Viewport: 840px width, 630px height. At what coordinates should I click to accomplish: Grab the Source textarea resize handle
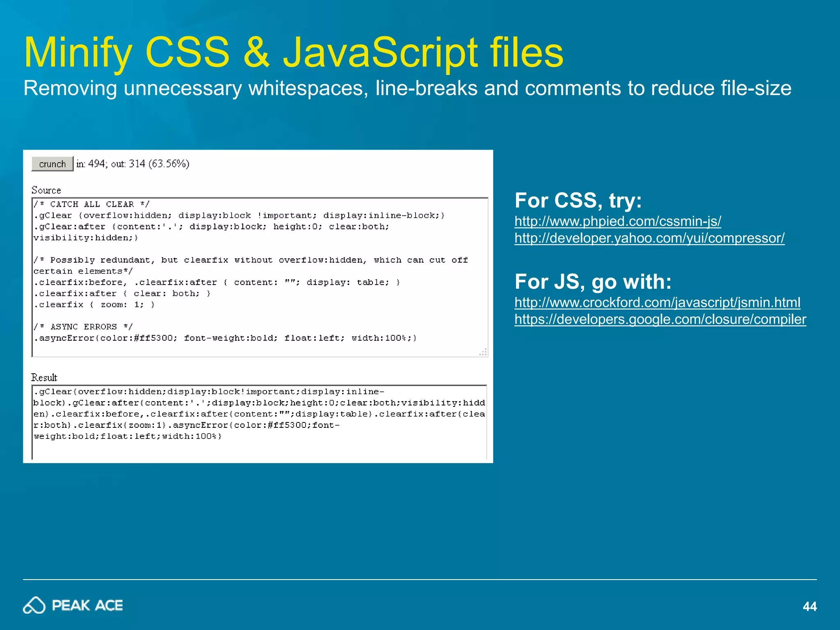pos(483,352)
